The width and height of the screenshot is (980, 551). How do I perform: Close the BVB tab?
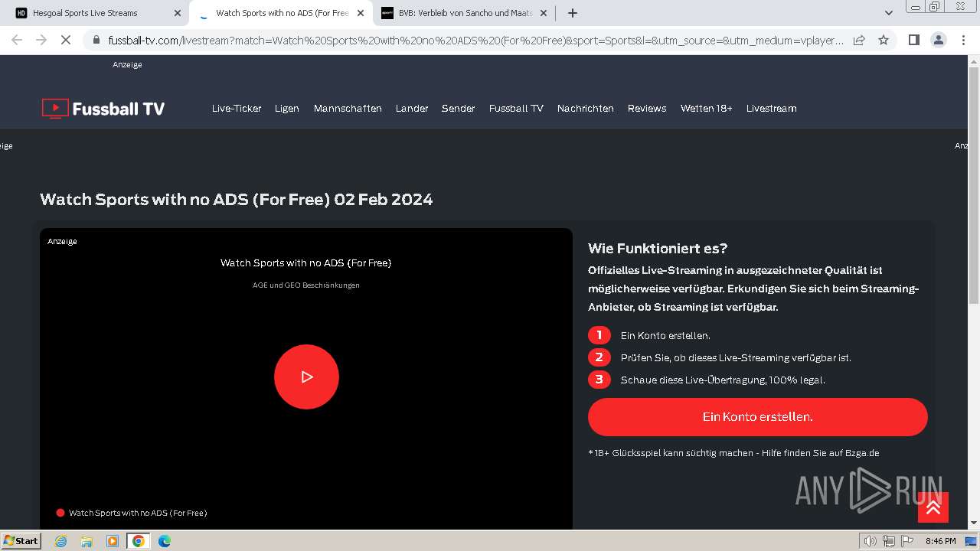[x=544, y=13]
